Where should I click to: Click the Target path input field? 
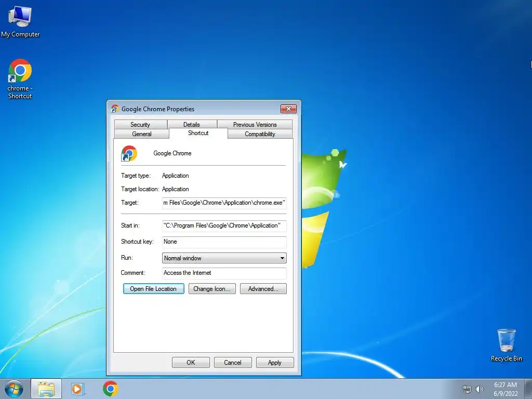[x=224, y=203]
